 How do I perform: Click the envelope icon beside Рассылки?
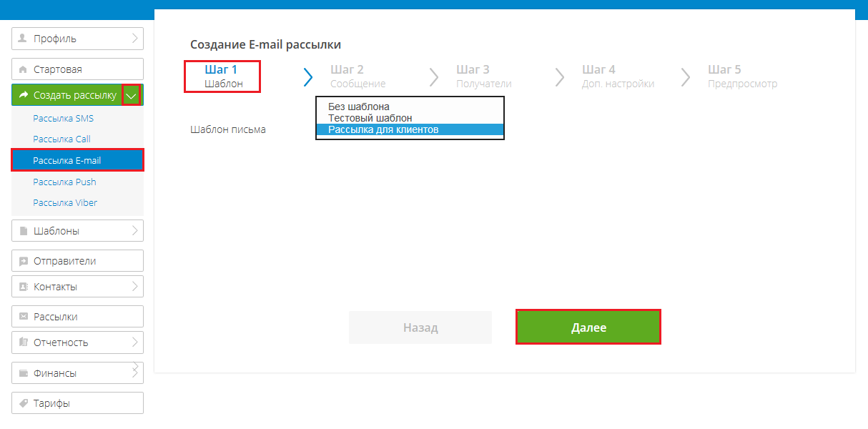(x=23, y=317)
